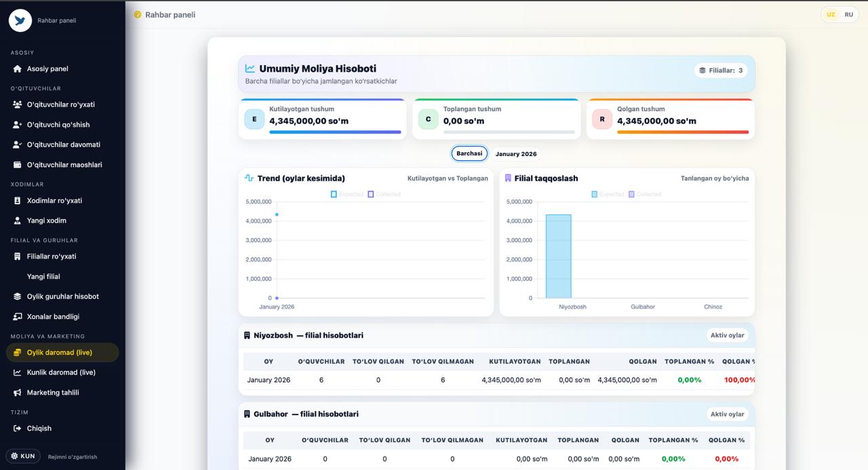
Task: Select the Barchasi filter tab
Action: (469, 153)
